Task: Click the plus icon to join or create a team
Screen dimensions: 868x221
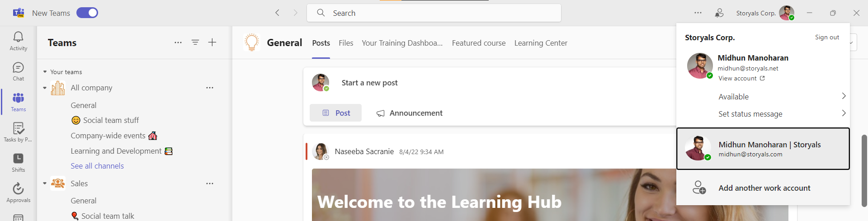Action: tap(212, 42)
